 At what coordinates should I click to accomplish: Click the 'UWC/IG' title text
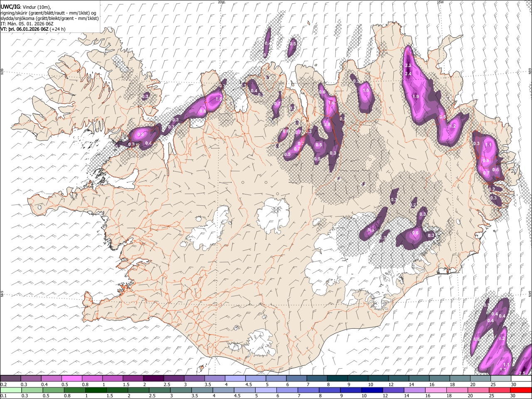pos(10,7)
